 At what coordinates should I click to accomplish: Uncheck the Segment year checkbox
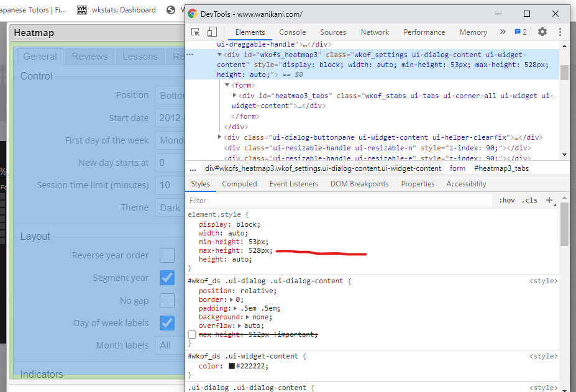click(x=167, y=278)
